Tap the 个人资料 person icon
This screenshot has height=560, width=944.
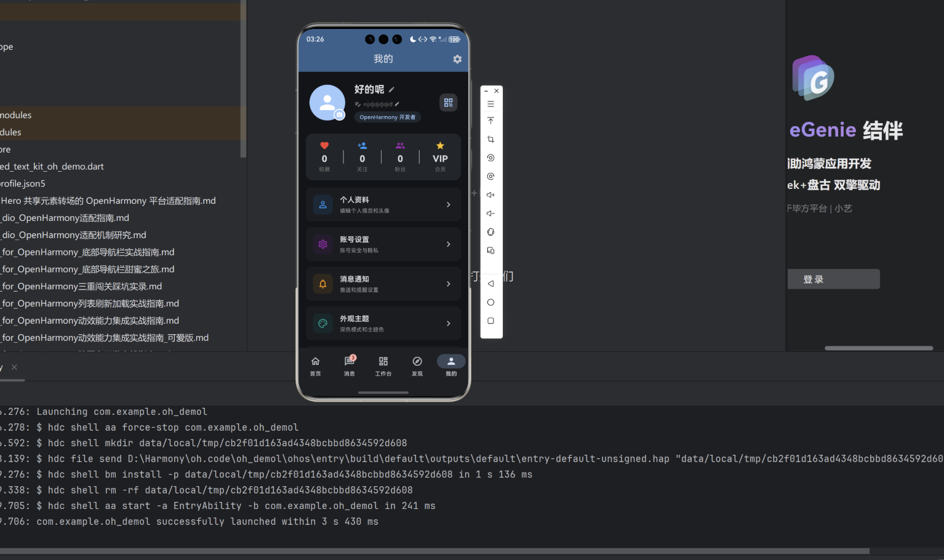322,205
